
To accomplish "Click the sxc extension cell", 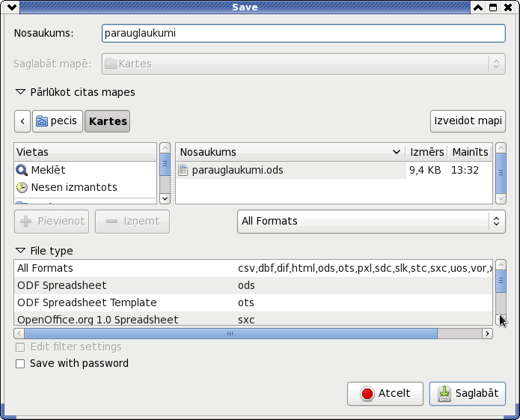I will pos(246,320).
